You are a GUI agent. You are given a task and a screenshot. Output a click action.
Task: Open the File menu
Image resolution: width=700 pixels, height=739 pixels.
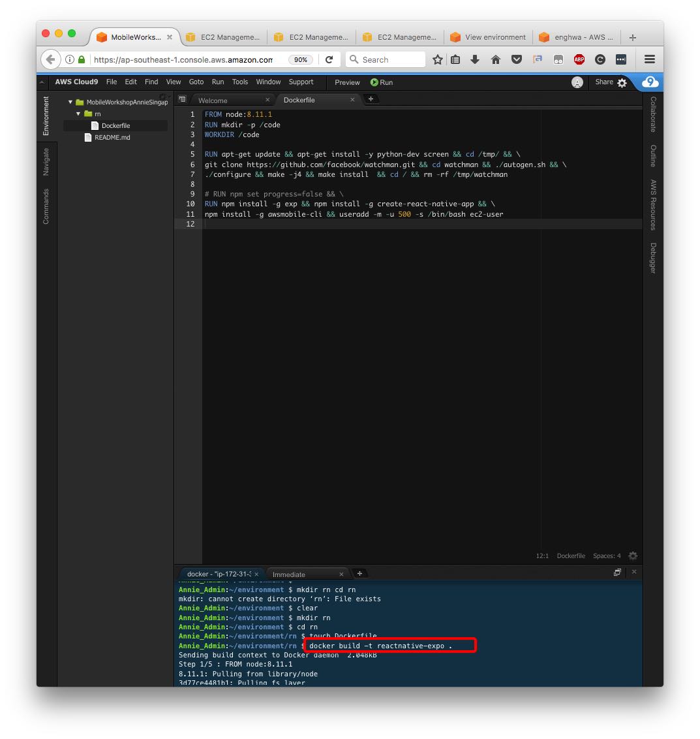pos(112,82)
